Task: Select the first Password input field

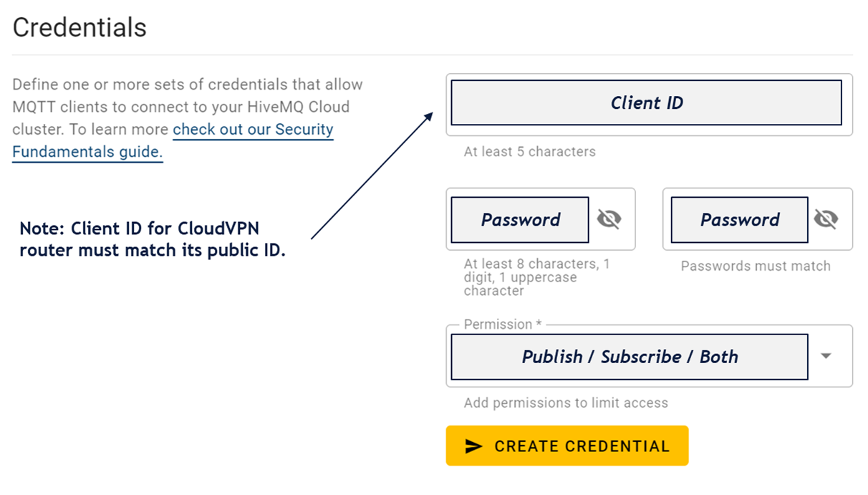Action: tap(520, 220)
